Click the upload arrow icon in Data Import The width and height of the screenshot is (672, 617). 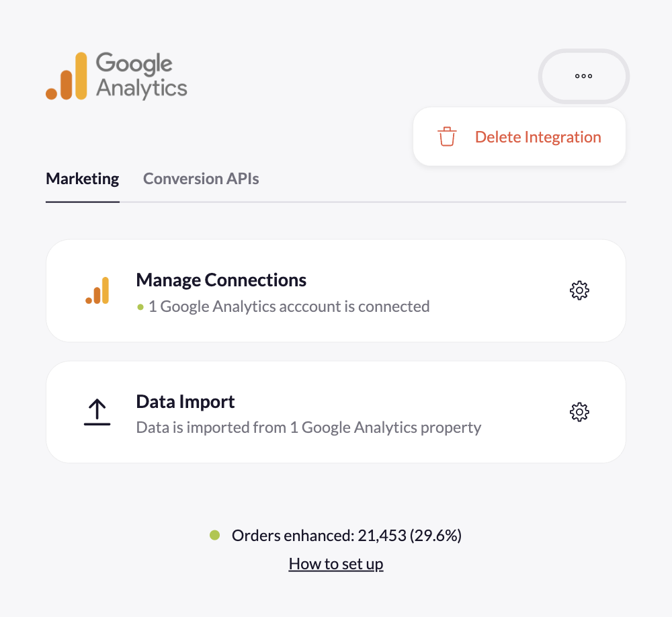point(97,412)
